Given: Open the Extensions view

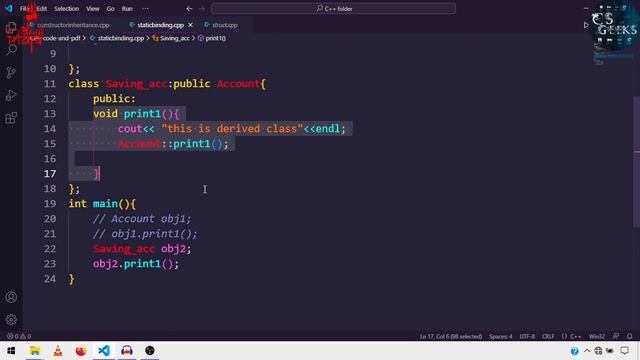Looking at the screenshot, I should (11, 118).
